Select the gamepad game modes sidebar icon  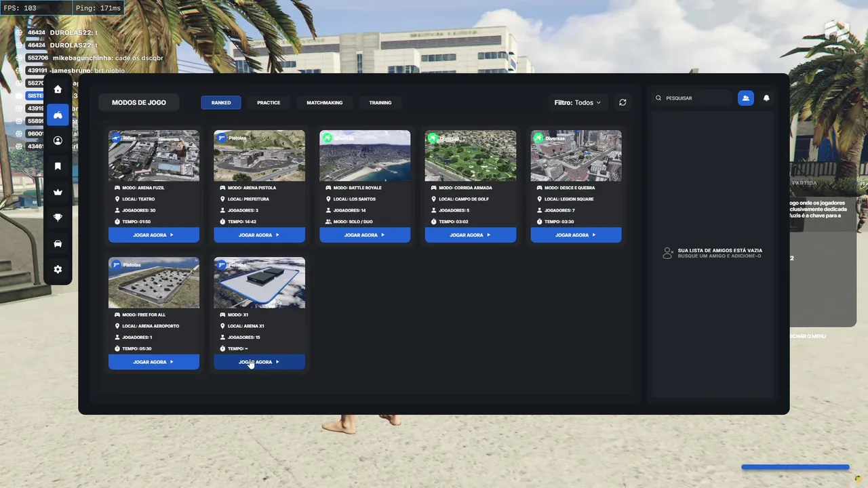[x=58, y=115]
